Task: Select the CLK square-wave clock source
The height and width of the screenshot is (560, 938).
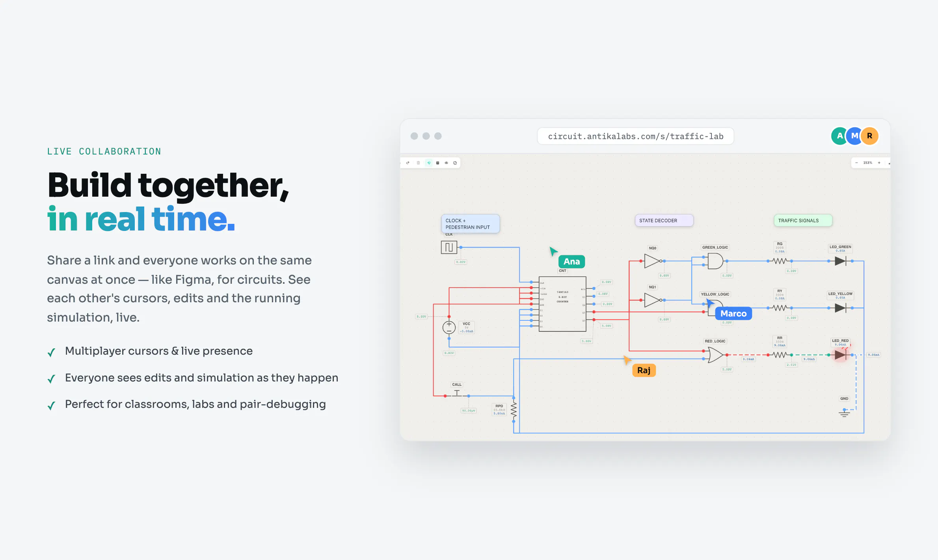Action: point(449,247)
